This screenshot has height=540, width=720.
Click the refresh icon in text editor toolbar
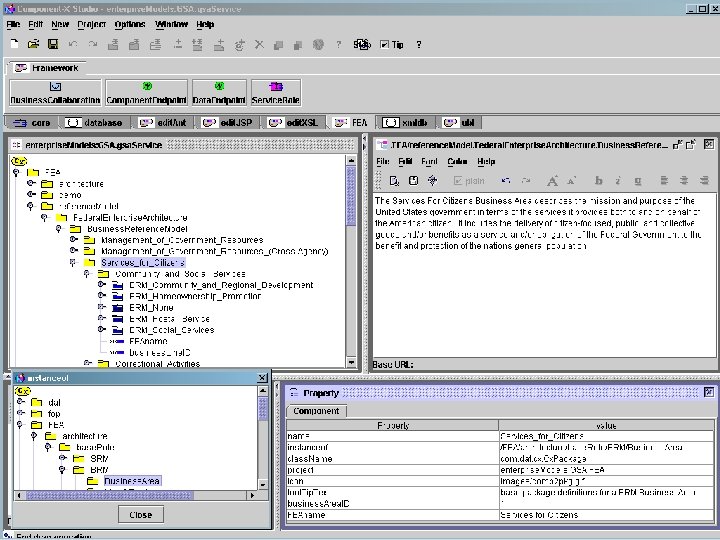(432, 181)
